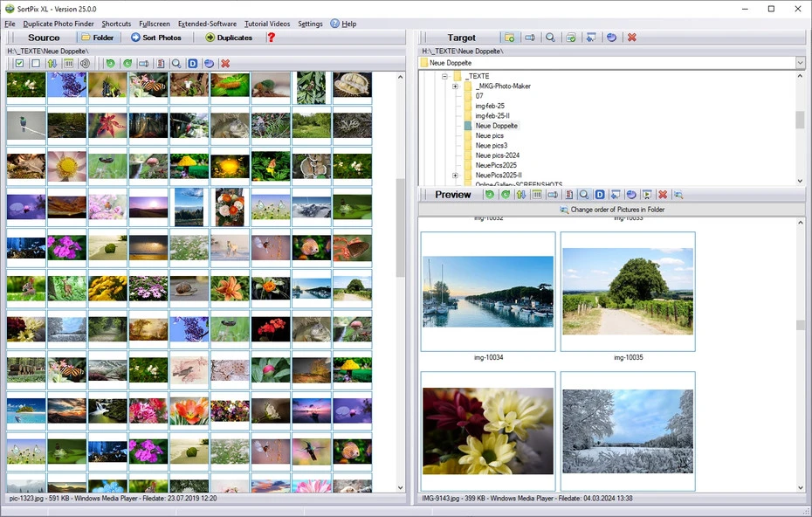Expand the _MKG-Photo-Maker tree folder
Screen dimensions: 812x517
point(455,86)
